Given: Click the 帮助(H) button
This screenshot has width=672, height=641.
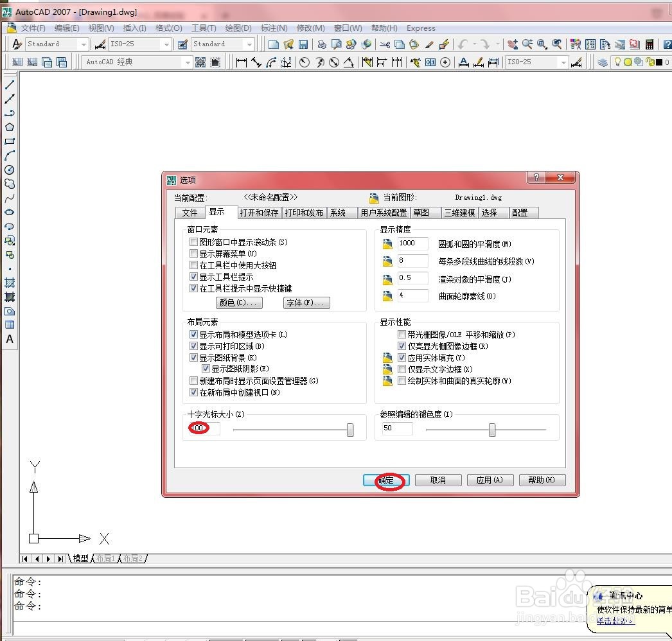Looking at the screenshot, I should (542, 480).
